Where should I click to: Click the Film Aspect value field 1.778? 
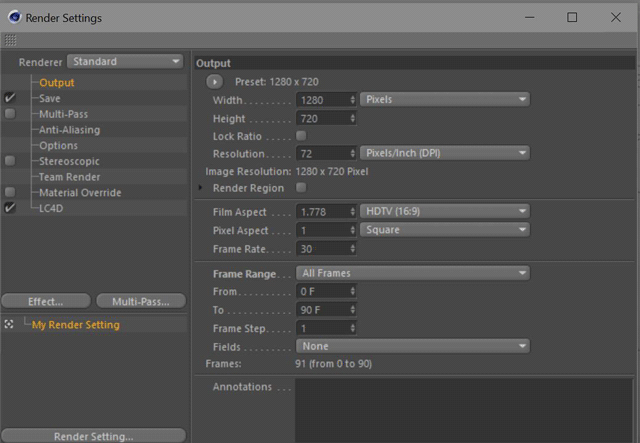pos(322,212)
